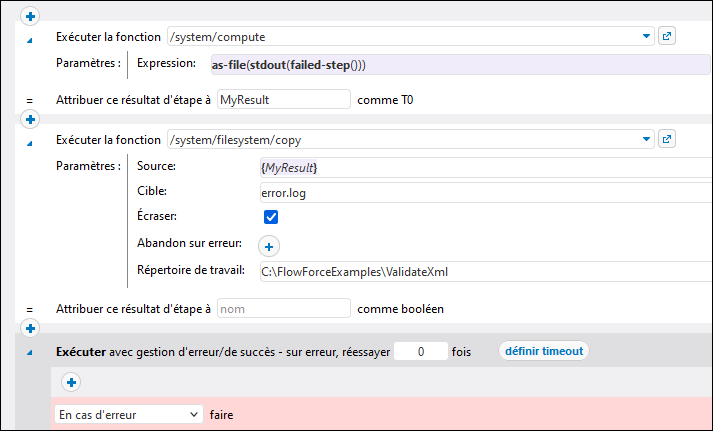713x431 pixels.
Task: Collapse the /system/compute step
Action: coord(29,40)
